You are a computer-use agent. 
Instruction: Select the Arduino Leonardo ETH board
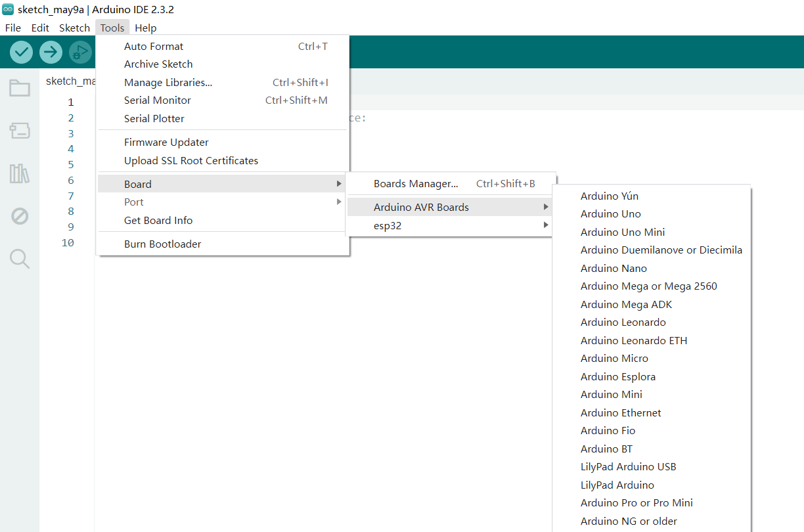(651, 341)
